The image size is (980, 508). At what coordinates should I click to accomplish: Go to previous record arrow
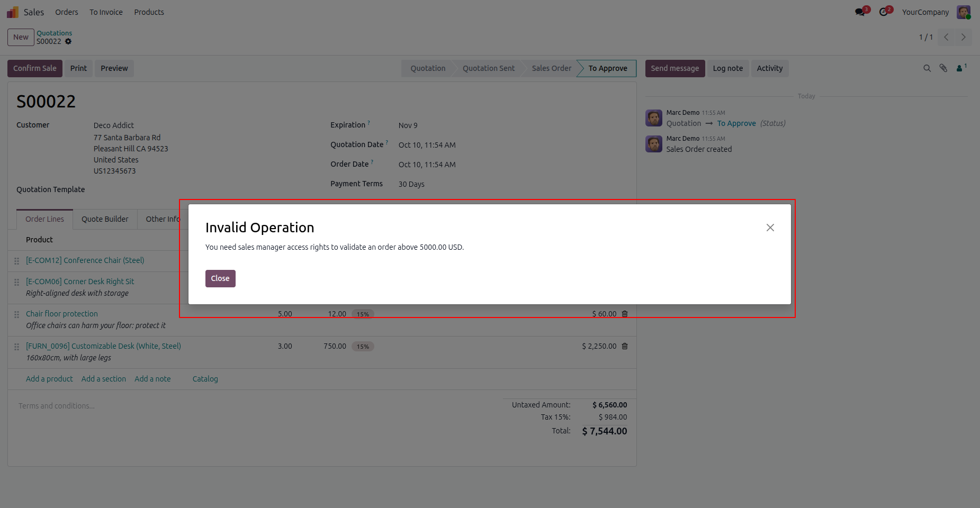(946, 37)
